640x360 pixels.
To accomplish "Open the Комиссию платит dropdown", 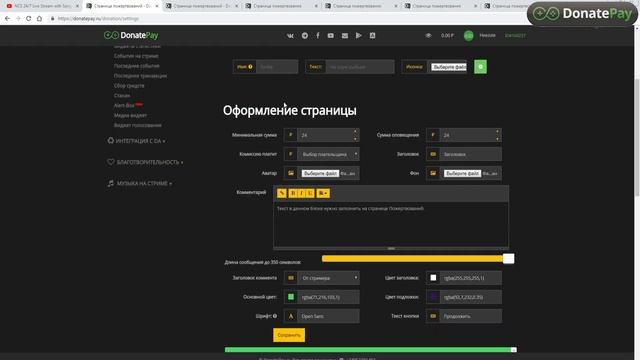I will click(329, 154).
